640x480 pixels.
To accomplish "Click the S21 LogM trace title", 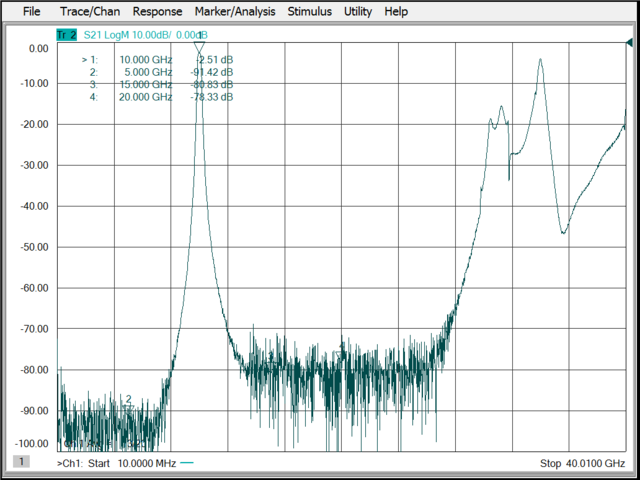I will (x=146, y=35).
